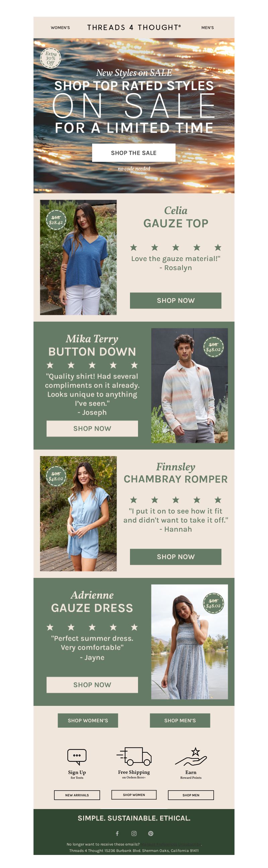Click the Facebook icon in footer
The height and width of the screenshot is (868, 268).
pos(117,833)
